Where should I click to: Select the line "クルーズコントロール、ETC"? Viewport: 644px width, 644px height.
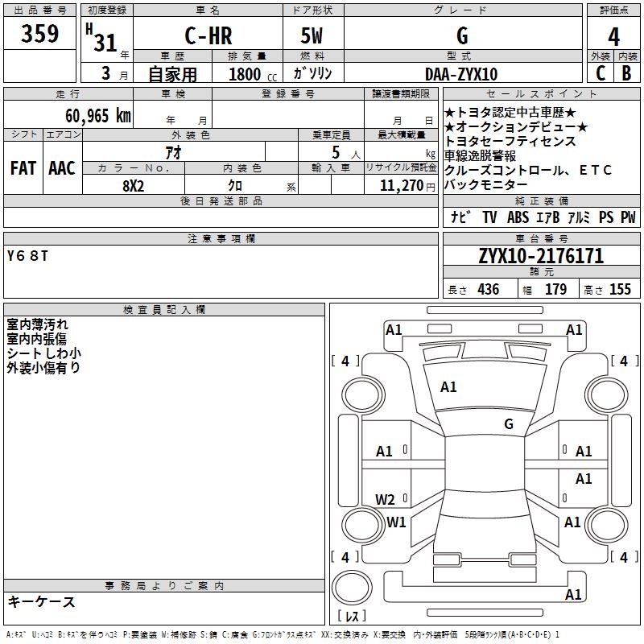[528, 170]
